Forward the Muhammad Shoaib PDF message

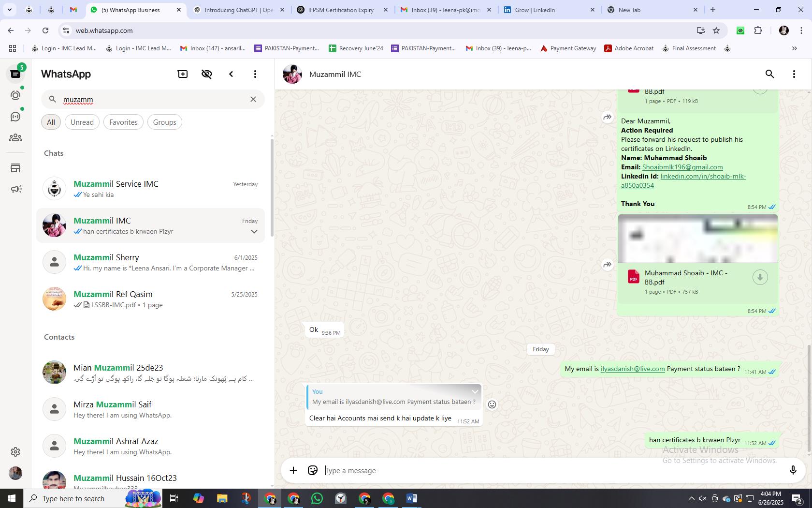tap(608, 265)
